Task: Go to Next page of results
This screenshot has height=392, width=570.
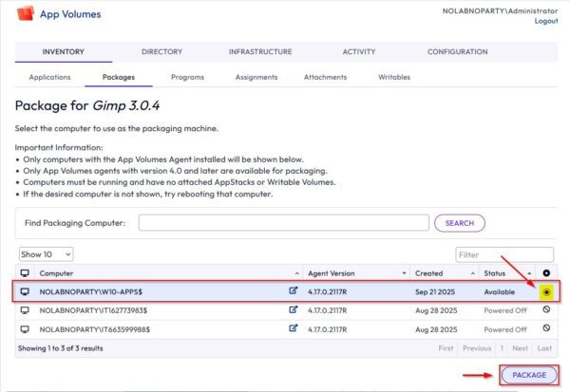Action: (x=520, y=348)
